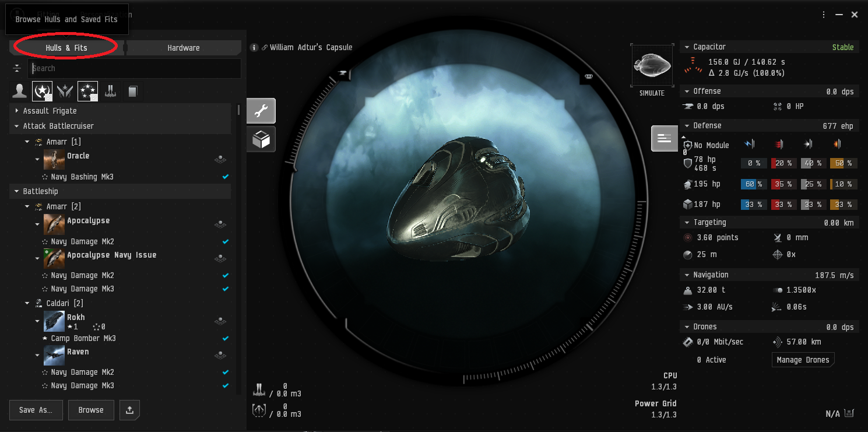Toggle the corporation fittings star-crescent filter
The image size is (868, 432).
[x=43, y=90]
